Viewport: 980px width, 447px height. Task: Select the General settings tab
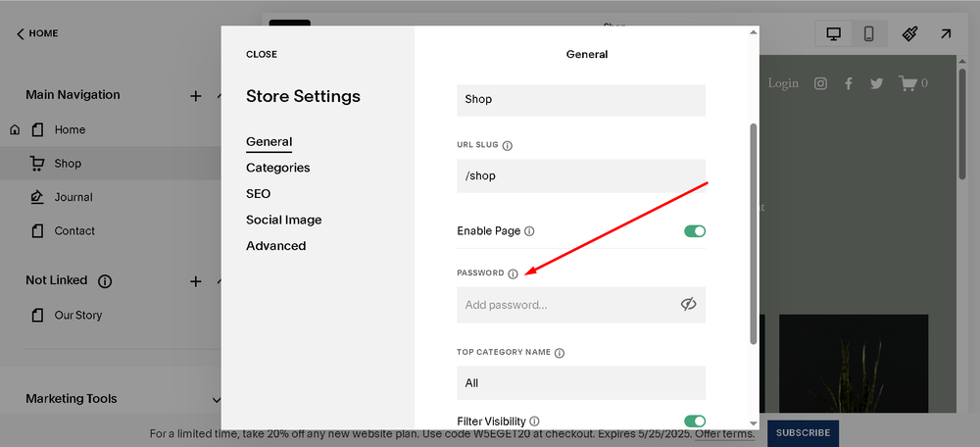(x=269, y=142)
